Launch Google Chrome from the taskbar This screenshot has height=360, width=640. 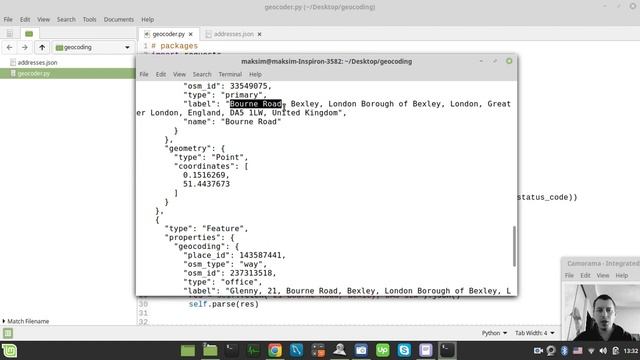tap(275, 350)
